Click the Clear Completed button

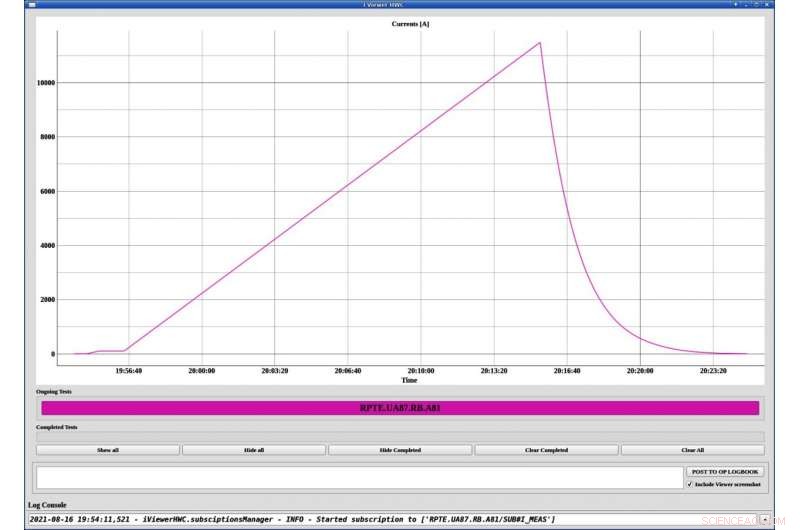pos(546,450)
